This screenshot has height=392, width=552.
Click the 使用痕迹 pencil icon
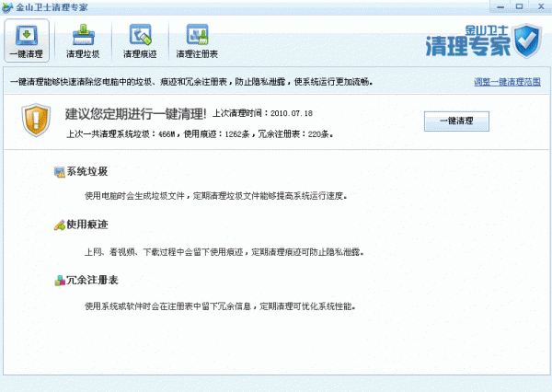click(60, 225)
